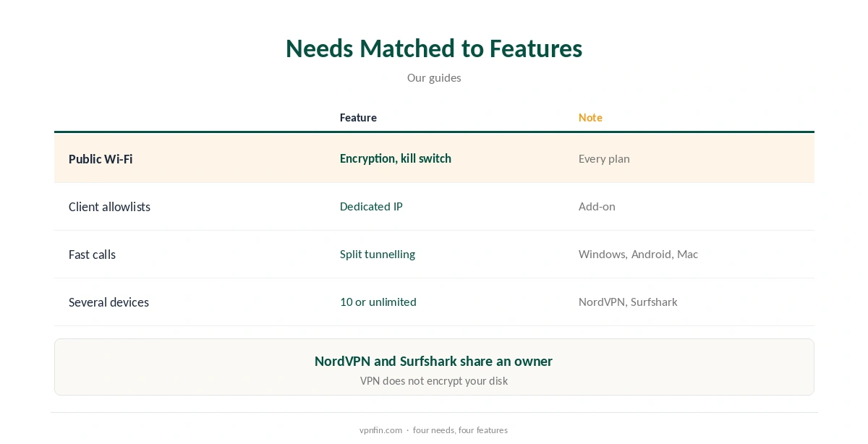868x444 pixels.
Task: Click the 'Add-on' note cell
Action: (x=597, y=207)
